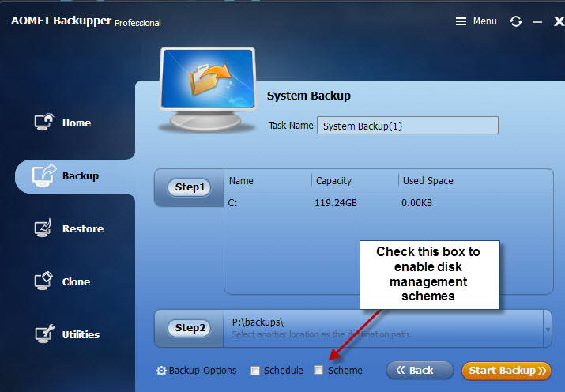The image size is (565, 392).
Task: Switch to the Restore section
Action: pos(83,228)
